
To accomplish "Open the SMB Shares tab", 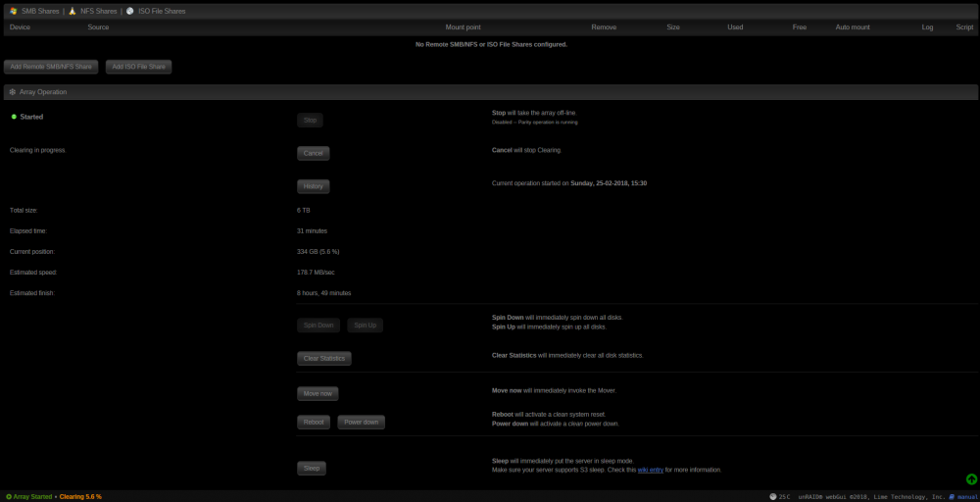I will (40, 11).
